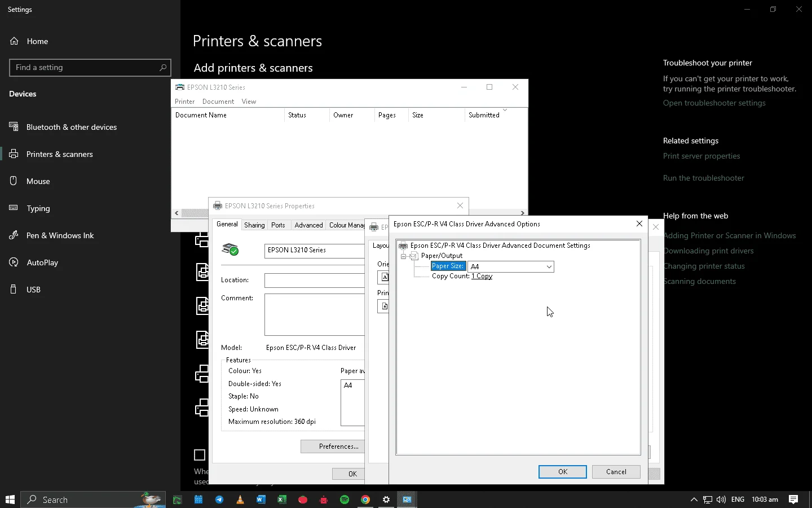The height and width of the screenshot is (508, 812).
Task: Open the Sharing tab in Properties
Action: [254, 225]
